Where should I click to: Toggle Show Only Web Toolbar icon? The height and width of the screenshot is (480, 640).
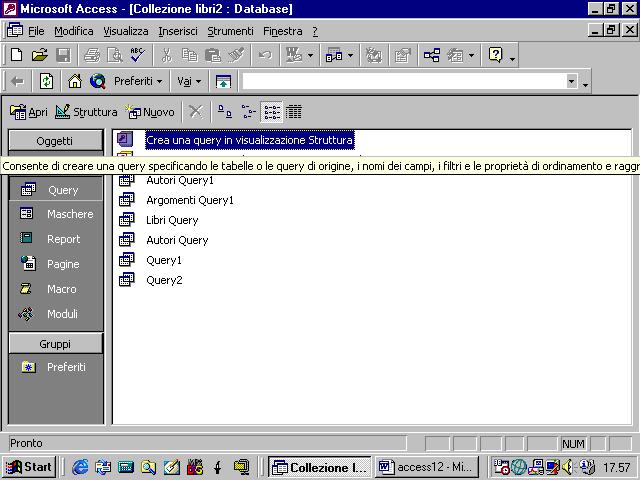[223, 81]
